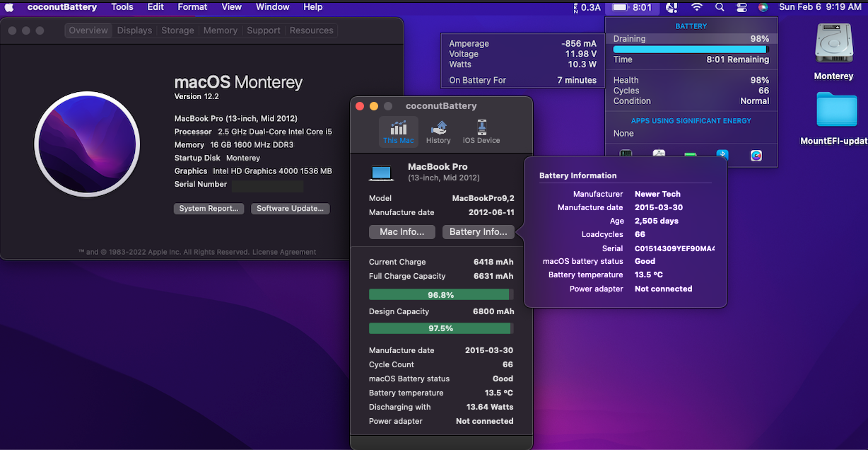Open the Wi-Fi menu bar icon
This screenshot has height=450, width=868.
[697, 7]
